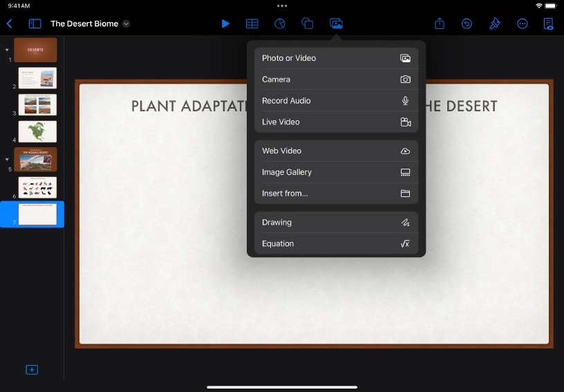Open the Insert Table toolbar icon
The width and height of the screenshot is (564, 392).
[x=252, y=24]
